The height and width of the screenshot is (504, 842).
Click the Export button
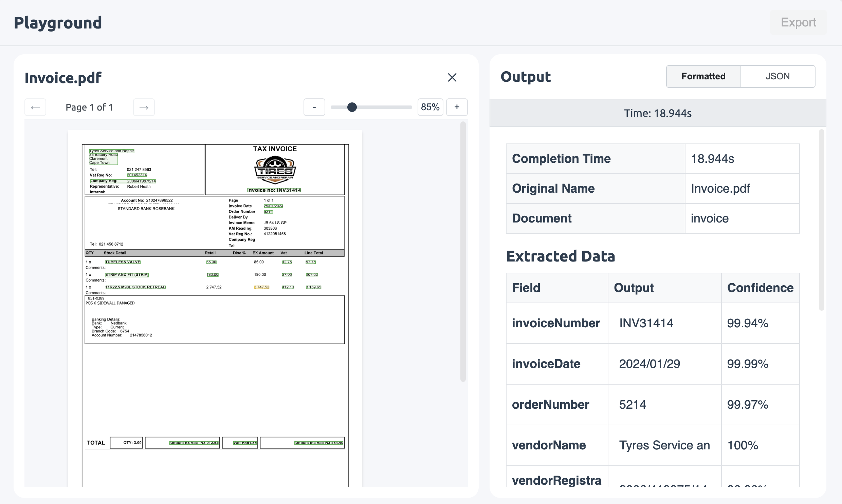(x=798, y=22)
